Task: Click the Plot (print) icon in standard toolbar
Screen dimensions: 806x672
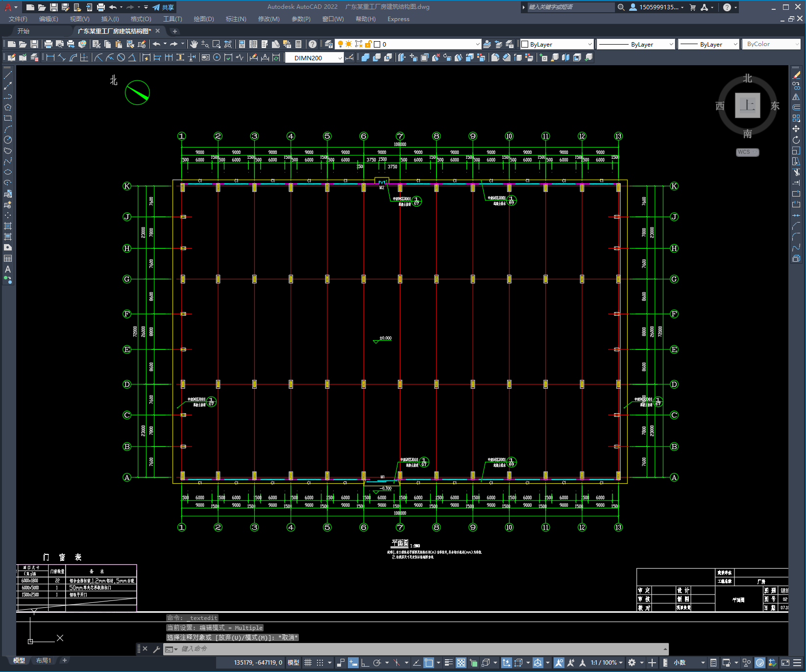Action: 49,44
